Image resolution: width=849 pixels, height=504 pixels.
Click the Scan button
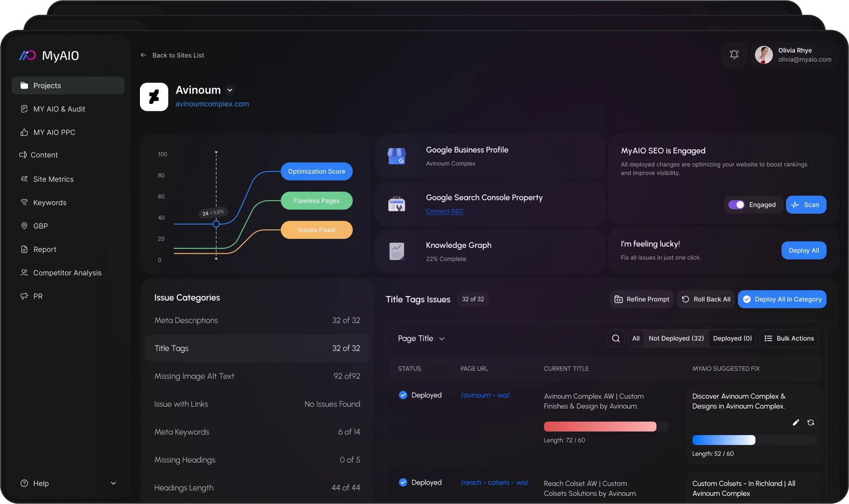(806, 205)
